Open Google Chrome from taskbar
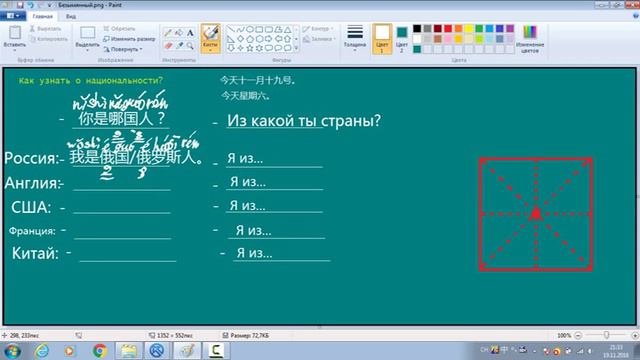 99,351
